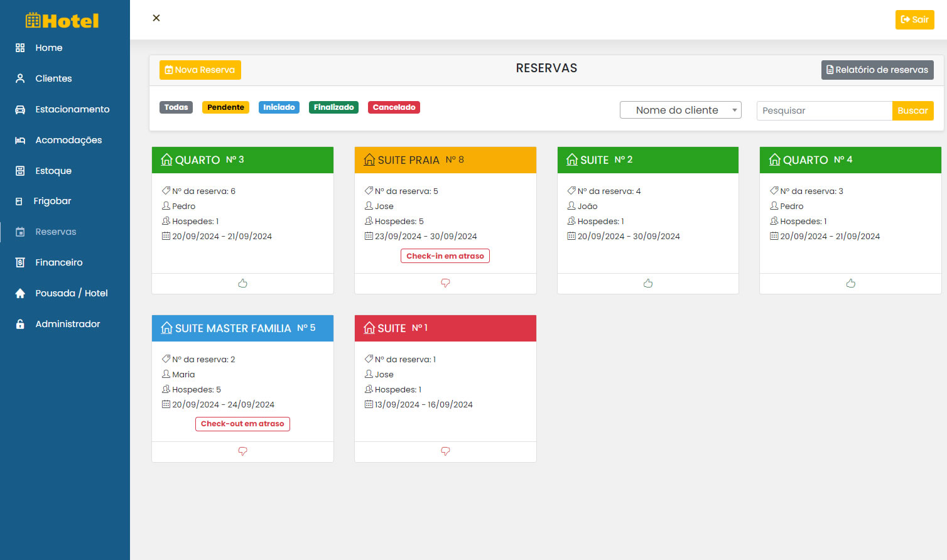
Task: Click the Sair logout button
Action: coord(914,19)
